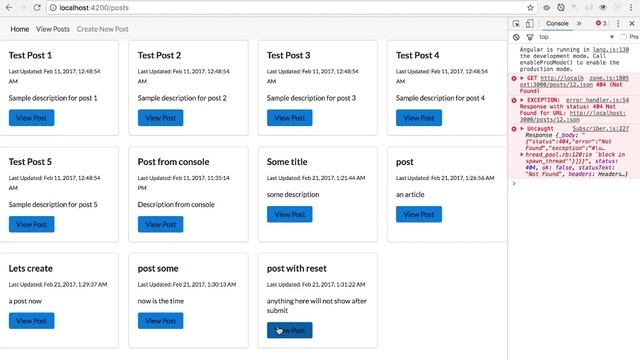
Task: Expand the Uncaught Response error entry
Action: pyautogui.click(x=522, y=129)
